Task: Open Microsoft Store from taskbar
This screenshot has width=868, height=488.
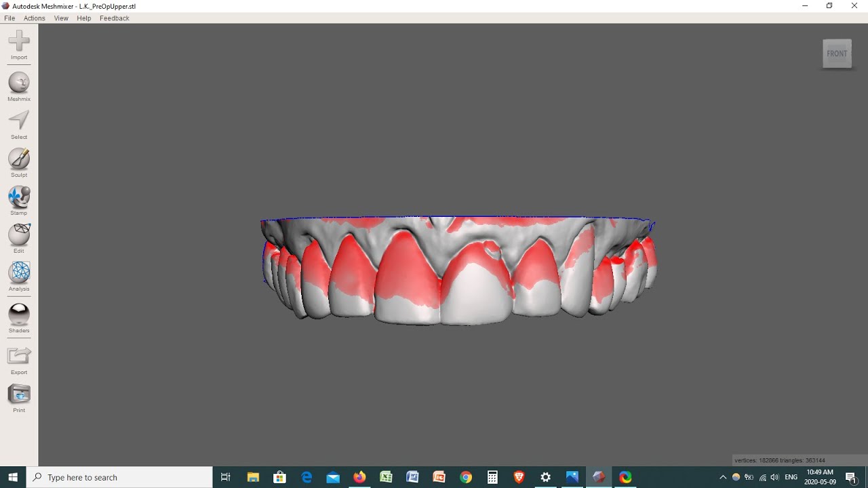Action: [279, 477]
